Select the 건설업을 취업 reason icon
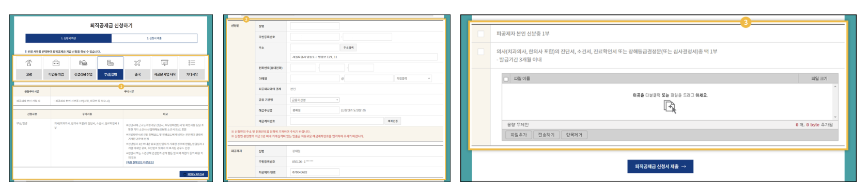 (x=83, y=68)
